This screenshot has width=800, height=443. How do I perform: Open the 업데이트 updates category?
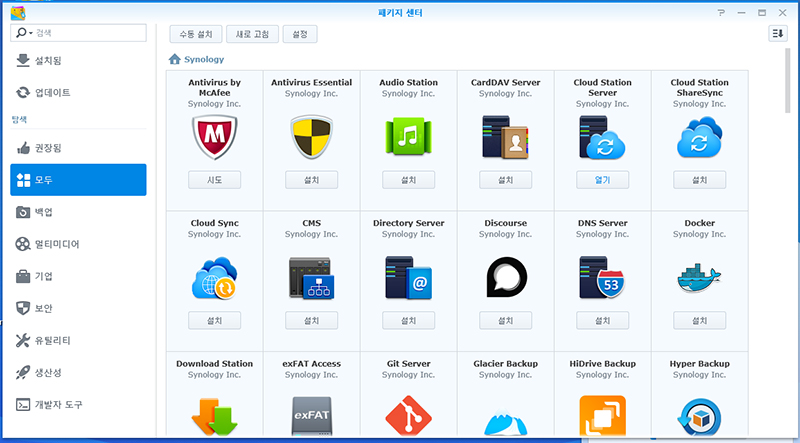pyautogui.click(x=78, y=92)
